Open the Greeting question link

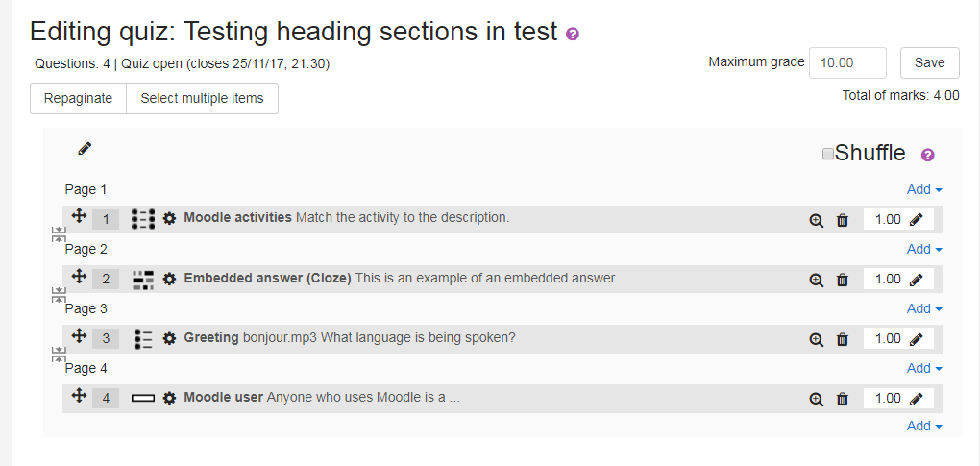[x=211, y=338]
